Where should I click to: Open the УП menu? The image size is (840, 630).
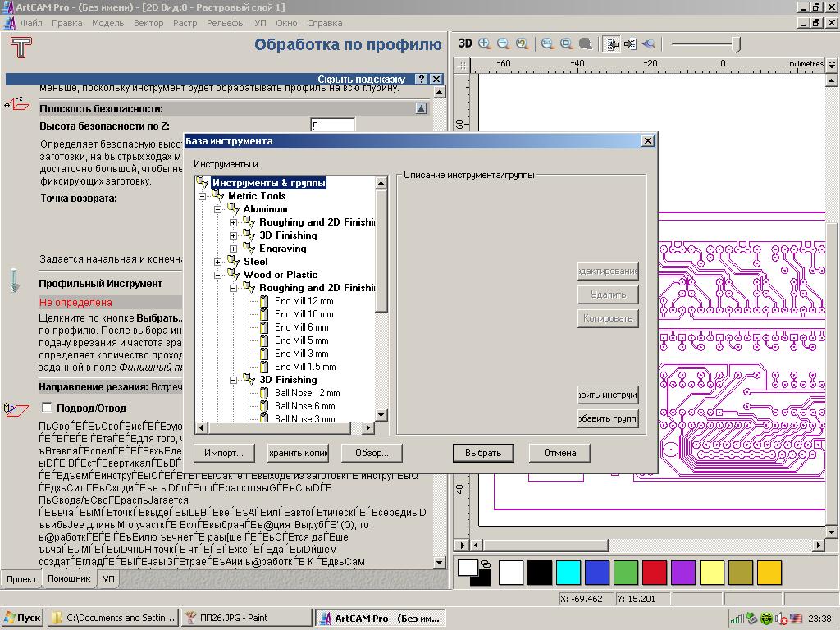pos(260,23)
